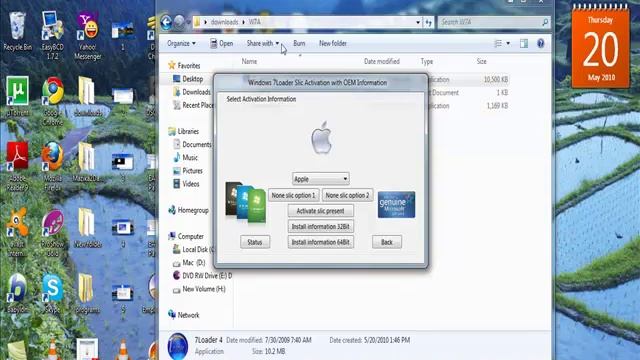The image size is (640, 360).
Task: Open the Videos library
Action: (x=186, y=184)
